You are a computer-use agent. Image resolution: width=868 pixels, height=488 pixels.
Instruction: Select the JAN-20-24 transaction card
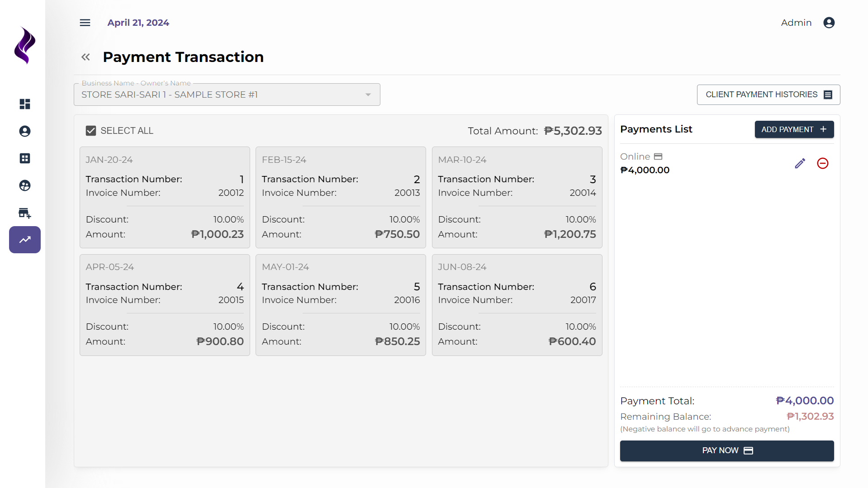pos(164,197)
